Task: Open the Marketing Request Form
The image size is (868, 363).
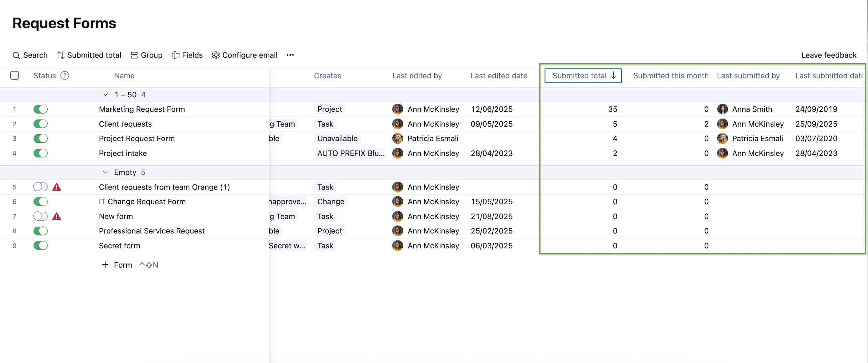Action: (142, 109)
